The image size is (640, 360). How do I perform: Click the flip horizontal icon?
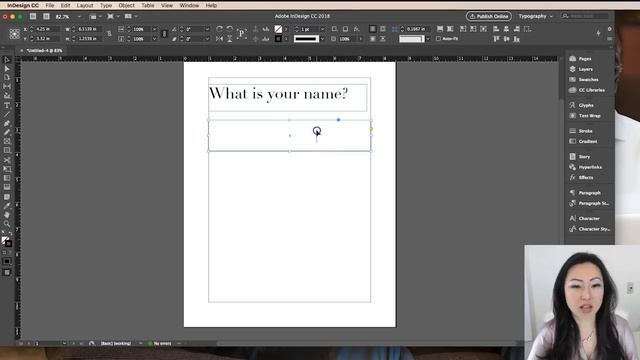coord(220,39)
